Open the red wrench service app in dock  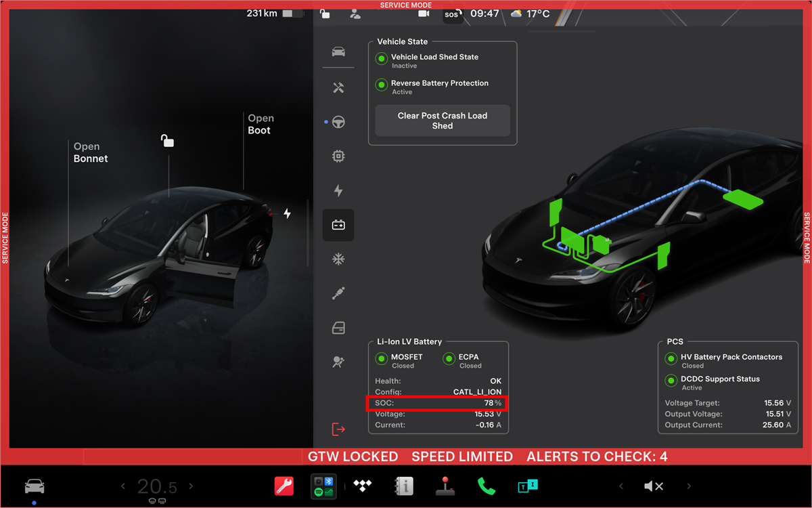click(x=284, y=486)
